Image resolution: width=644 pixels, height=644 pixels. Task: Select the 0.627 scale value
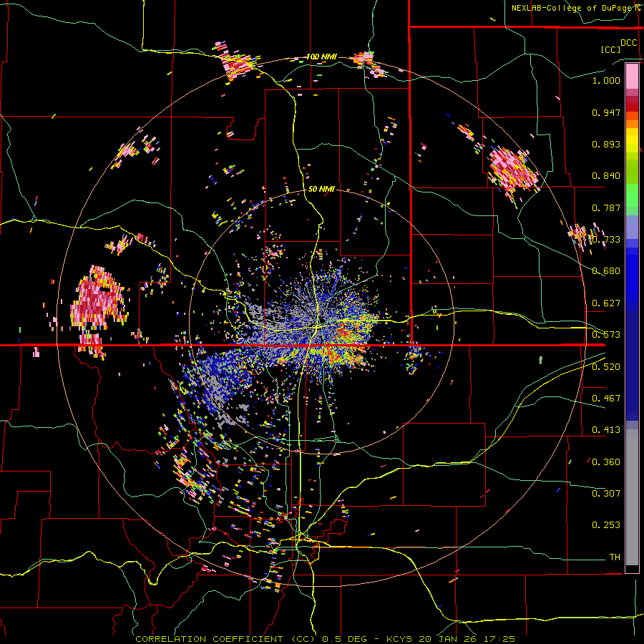click(x=606, y=303)
